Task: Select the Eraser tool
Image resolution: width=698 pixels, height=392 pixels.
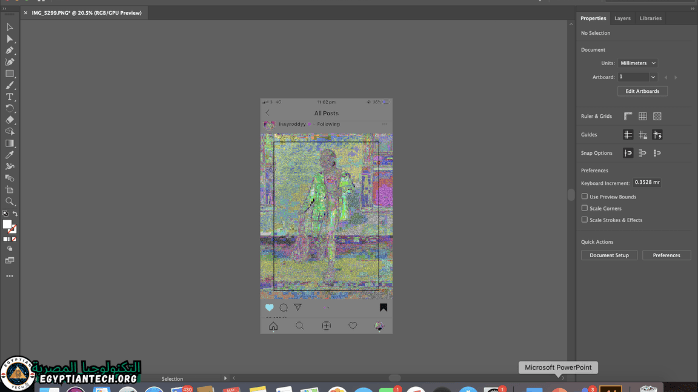Action: point(9,120)
